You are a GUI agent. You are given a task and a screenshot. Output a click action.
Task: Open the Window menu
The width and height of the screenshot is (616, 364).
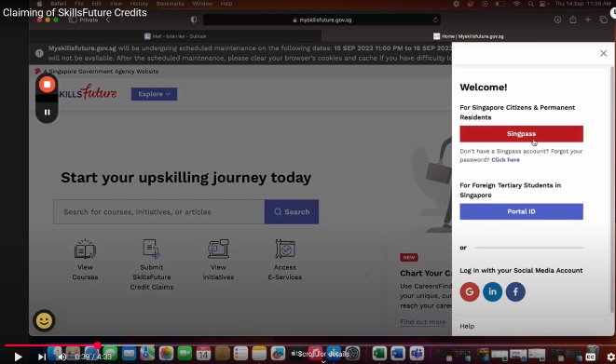202,4
